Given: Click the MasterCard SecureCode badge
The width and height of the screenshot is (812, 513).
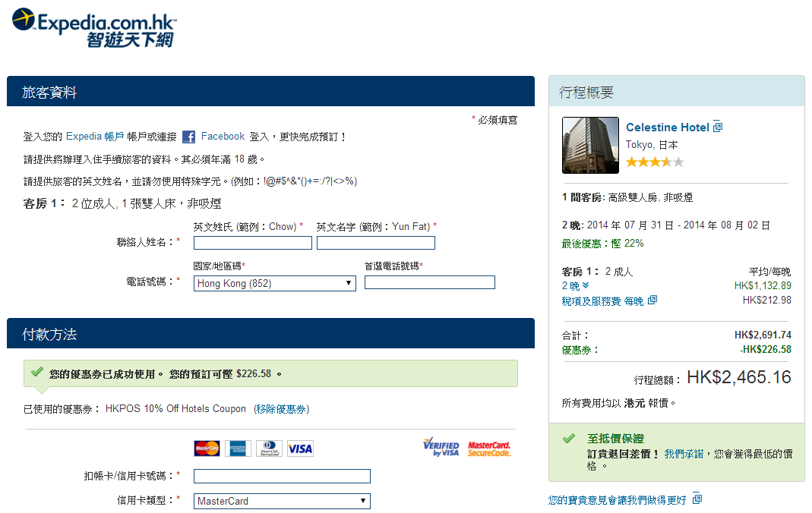Looking at the screenshot, I should 489,448.
